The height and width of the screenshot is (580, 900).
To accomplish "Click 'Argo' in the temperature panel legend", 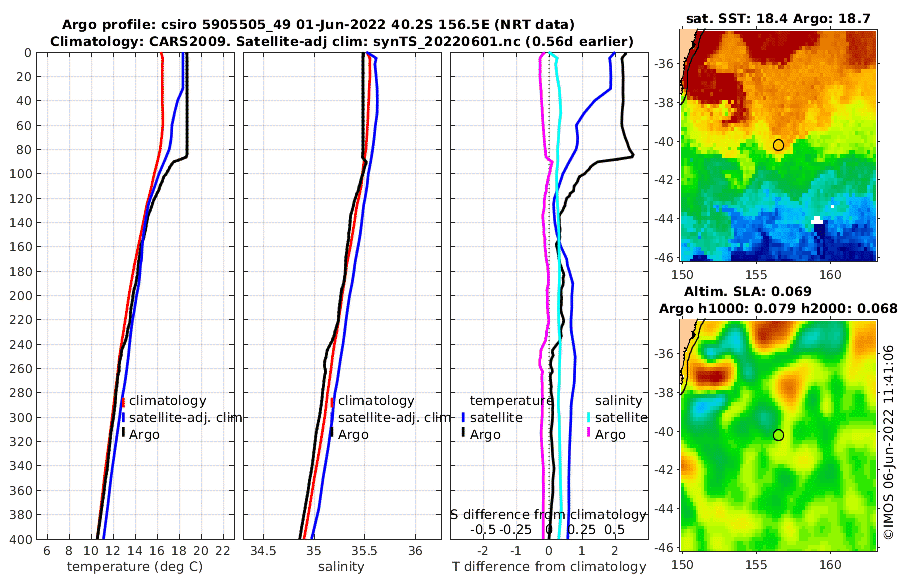I will (144, 435).
